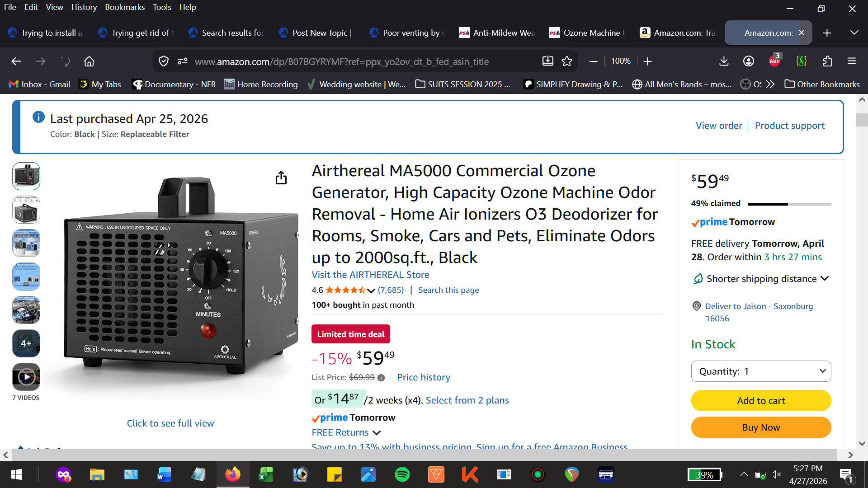Viewport: 868px width, 488px height.
Task: Switch to the Post New Topic tab
Action: point(316,33)
